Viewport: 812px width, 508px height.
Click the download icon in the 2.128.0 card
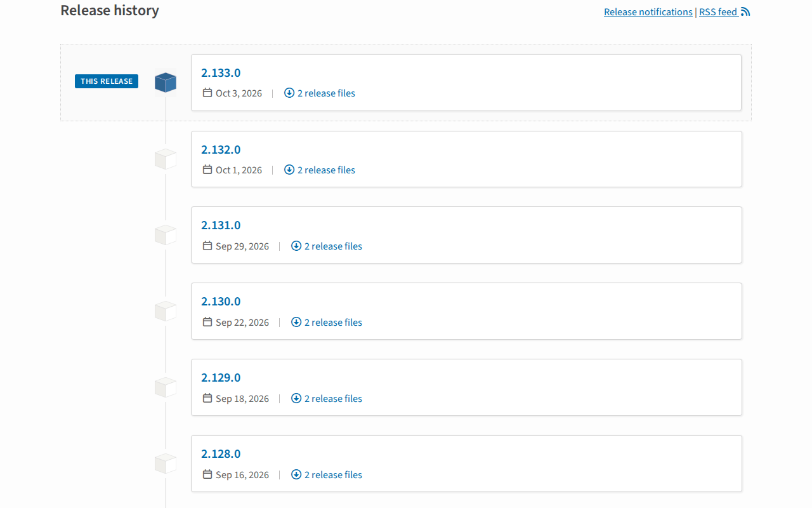click(296, 474)
